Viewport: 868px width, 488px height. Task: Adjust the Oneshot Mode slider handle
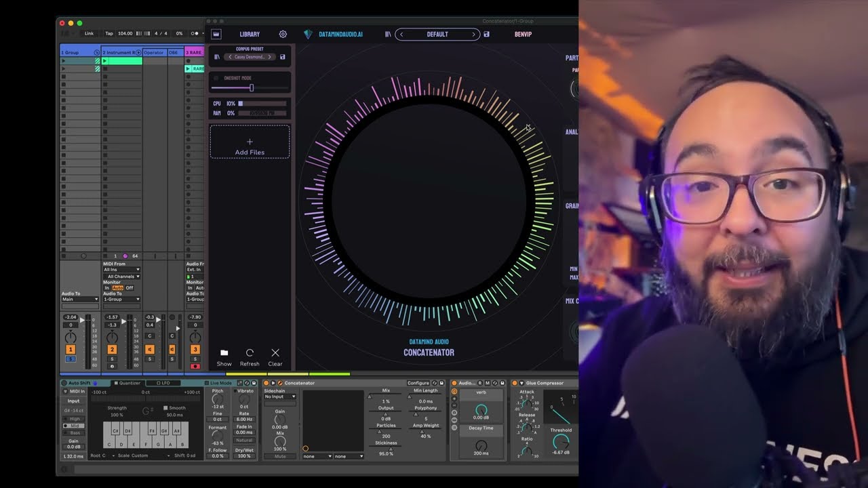(252, 88)
